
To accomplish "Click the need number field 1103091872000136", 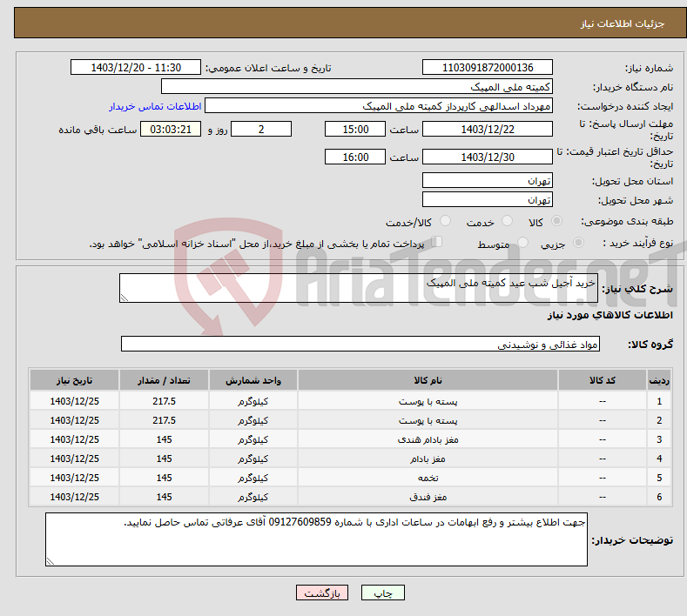I will point(488,67).
